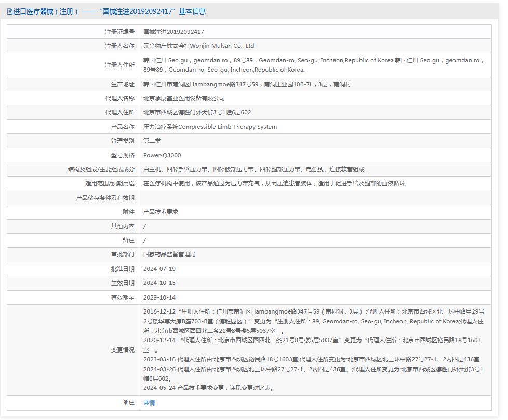Select the agent 北京承康基业医用设备有限公司
Image resolution: width=508 pixels, height=420 pixels.
190,98
